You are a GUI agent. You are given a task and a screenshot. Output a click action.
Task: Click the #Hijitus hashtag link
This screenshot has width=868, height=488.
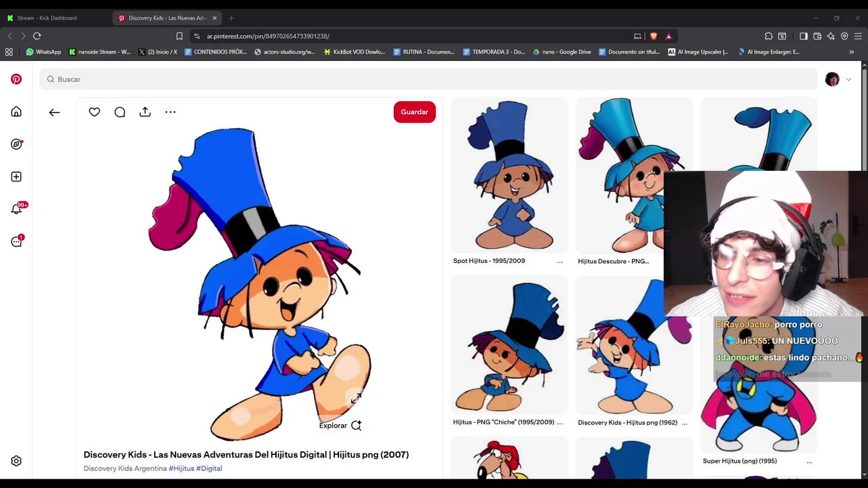click(x=181, y=468)
